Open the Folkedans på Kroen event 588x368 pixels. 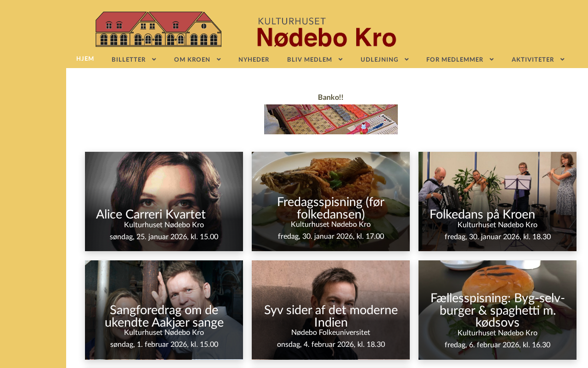[x=498, y=201]
